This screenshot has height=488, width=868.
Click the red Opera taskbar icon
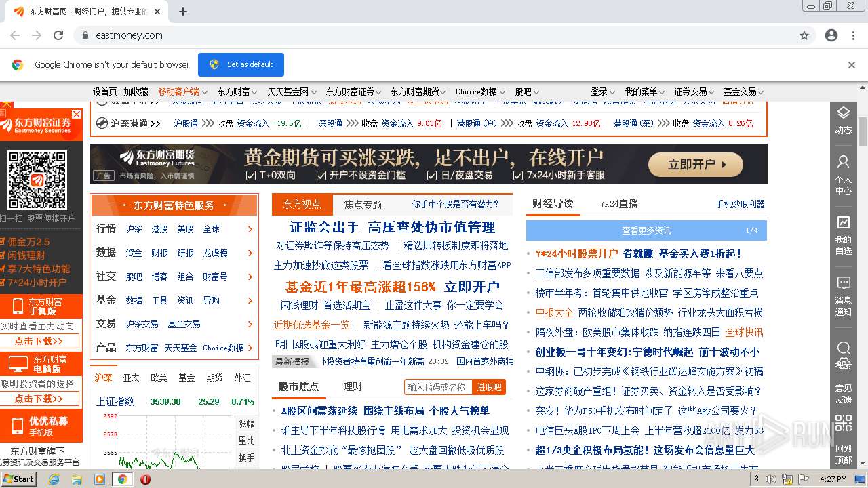coord(145,479)
